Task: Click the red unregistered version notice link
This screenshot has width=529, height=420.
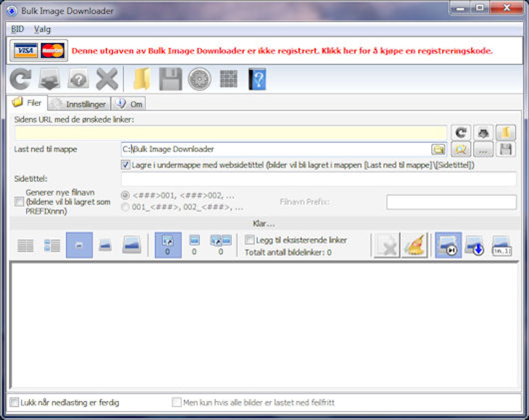Action: click(282, 51)
